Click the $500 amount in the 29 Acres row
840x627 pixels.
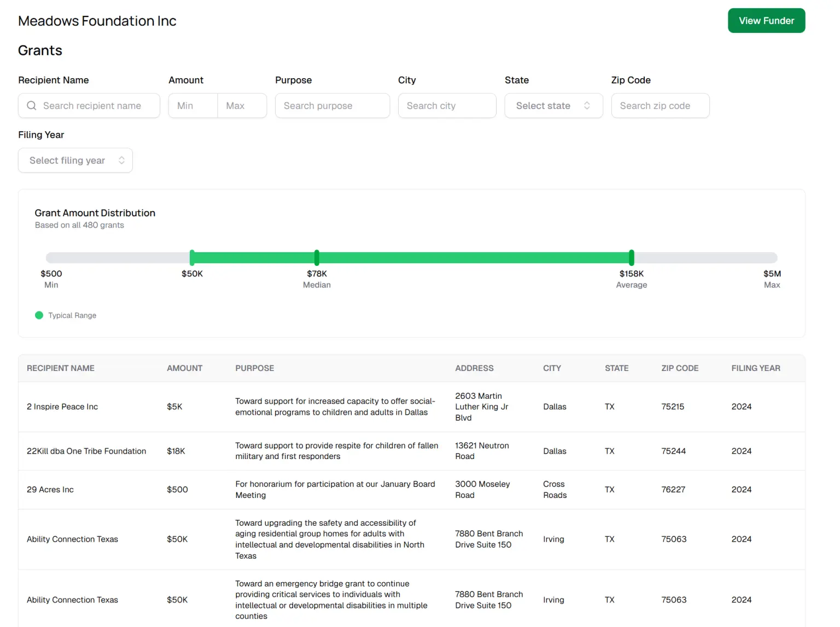[x=177, y=490]
